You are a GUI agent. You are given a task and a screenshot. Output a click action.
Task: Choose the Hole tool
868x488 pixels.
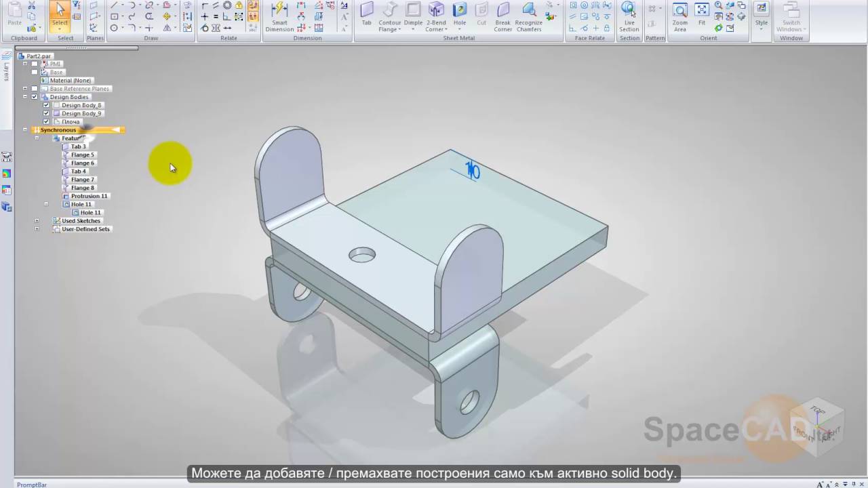coord(460,14)
